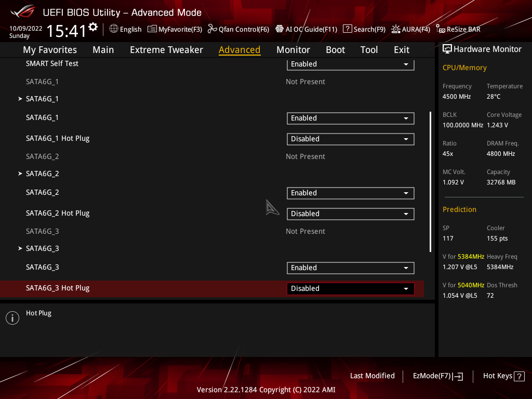Click the info icon next to Hot Plug help

coord(12,318)
